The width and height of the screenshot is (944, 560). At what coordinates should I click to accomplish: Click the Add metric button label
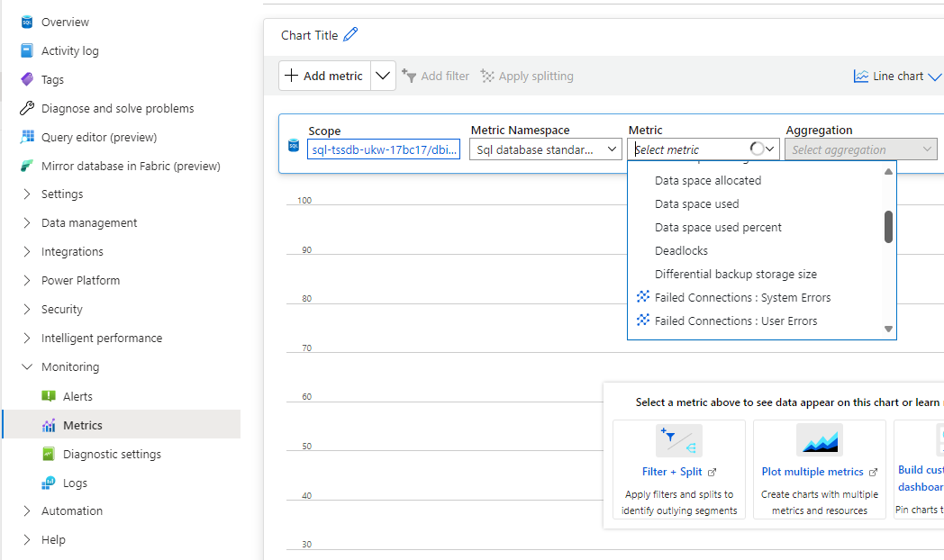point(333,76)
